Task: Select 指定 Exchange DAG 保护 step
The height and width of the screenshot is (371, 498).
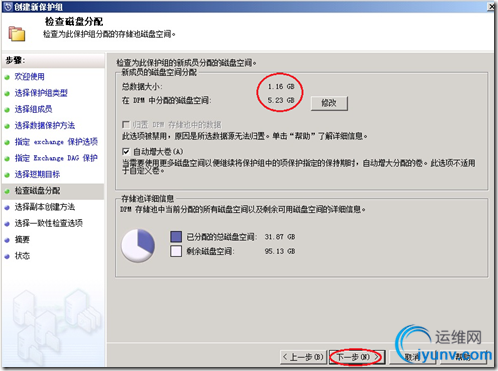Action: click(56, 158)
